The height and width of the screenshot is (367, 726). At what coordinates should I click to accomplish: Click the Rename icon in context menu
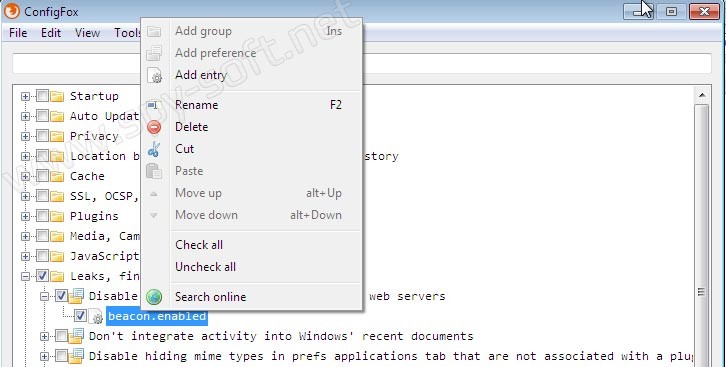coord(153,105)
